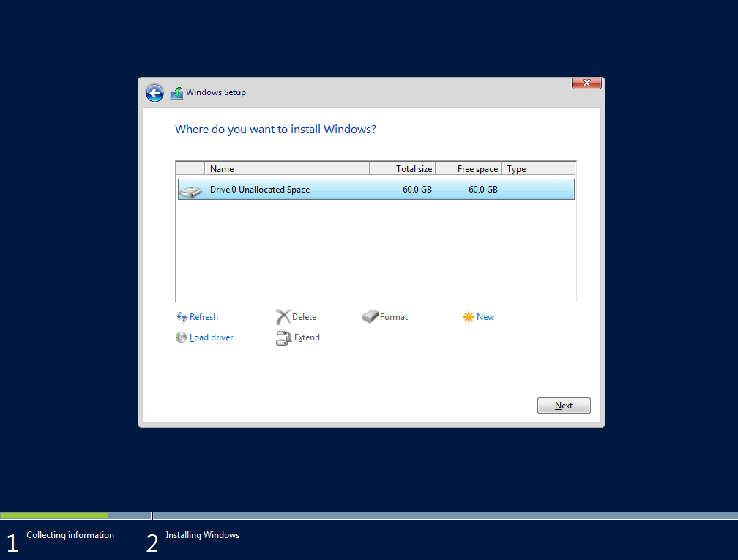
Task: Click the Load driver link
Action: click(x=212, y=337)
